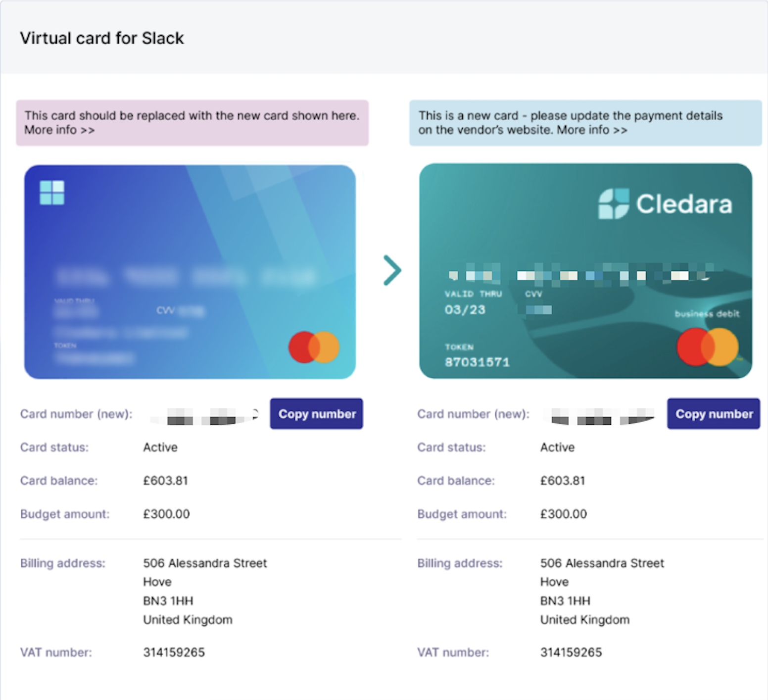Click the Cledara logo on new card

pyautogui.click(x=665, y=203)
